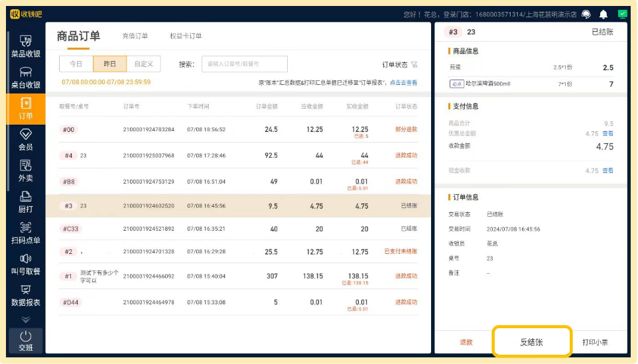
Task: Open the 扫码点单 QR scan icon
Action: tap(25, 233)
